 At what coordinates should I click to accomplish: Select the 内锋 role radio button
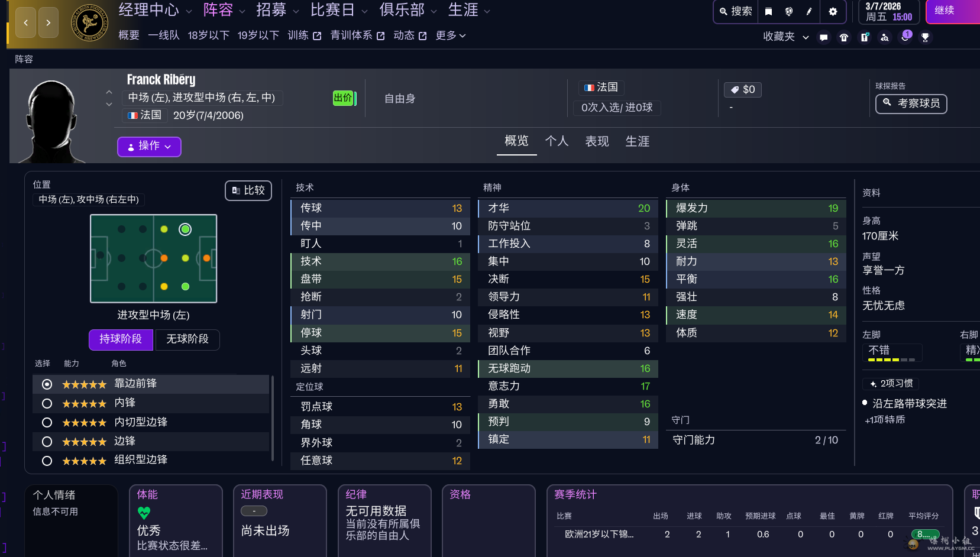(x=47, y=404)
